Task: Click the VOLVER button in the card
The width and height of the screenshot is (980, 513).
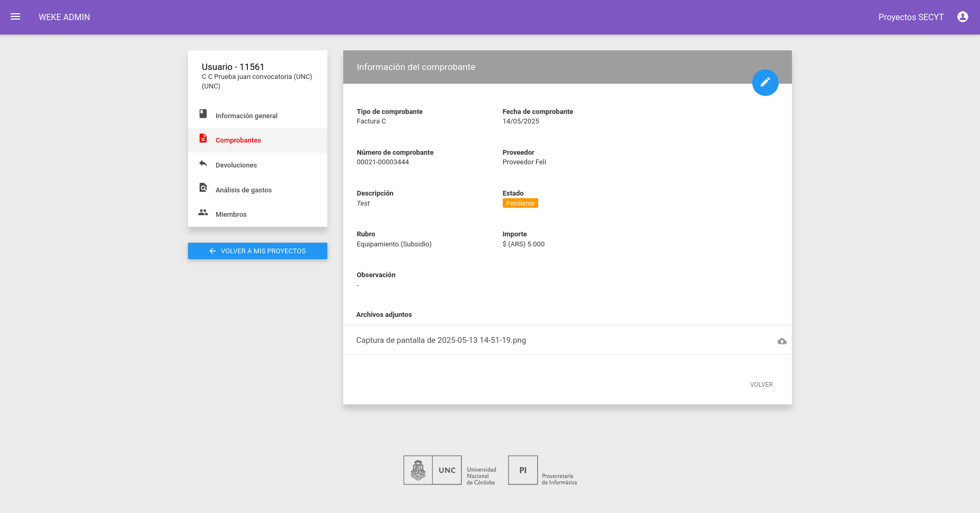Action: pyautogui.click(x=761, y=385)
